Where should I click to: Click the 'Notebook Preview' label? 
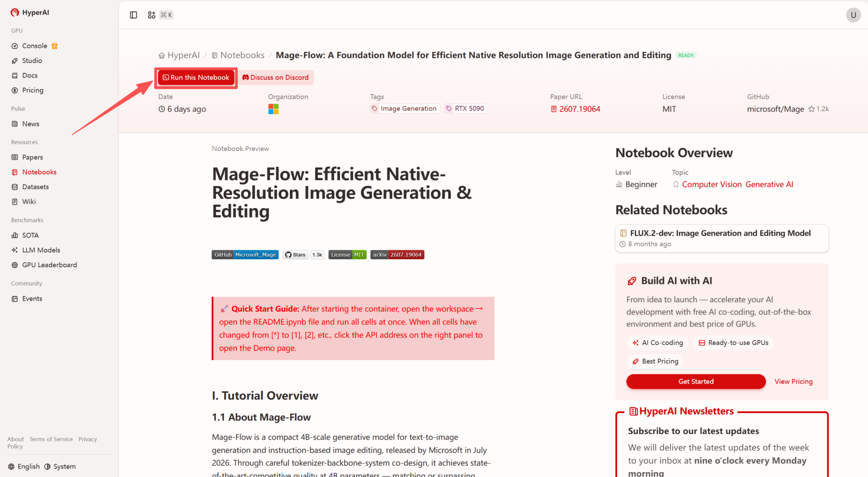click(x=241, y=149)
